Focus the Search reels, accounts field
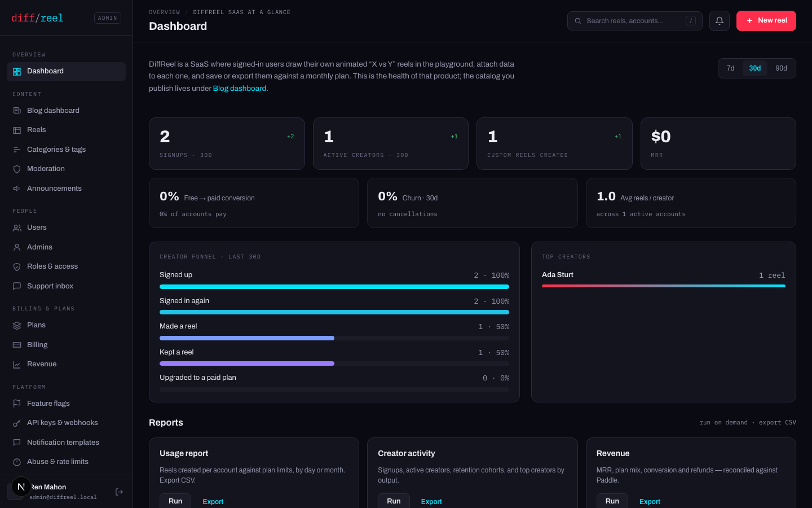The height and width of the screenshot is (508, 812). [635, 21]
